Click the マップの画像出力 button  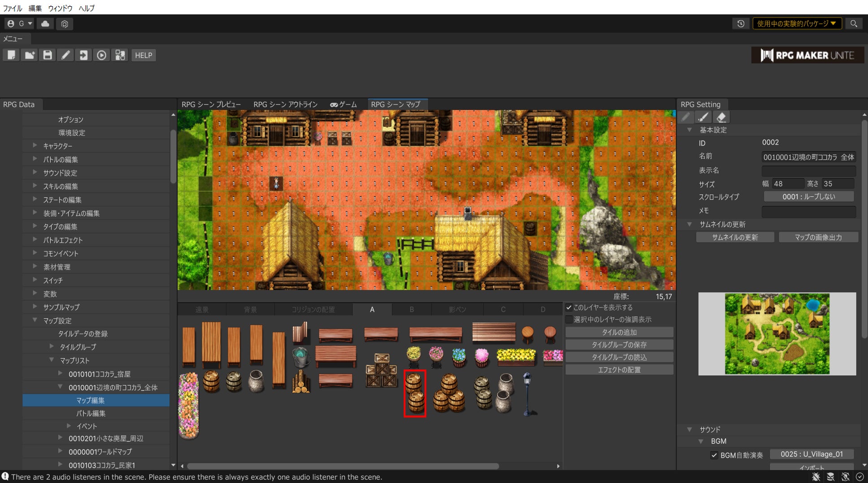coord(818,237)
